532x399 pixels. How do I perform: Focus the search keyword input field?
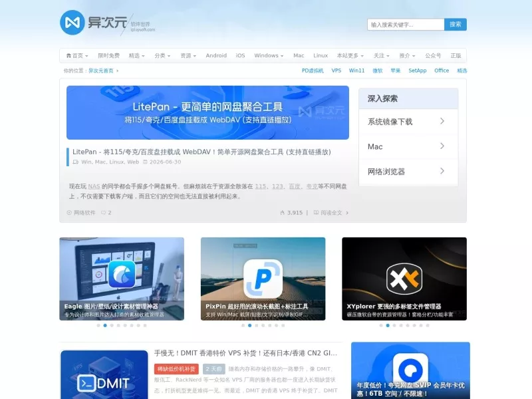[406, 25]
